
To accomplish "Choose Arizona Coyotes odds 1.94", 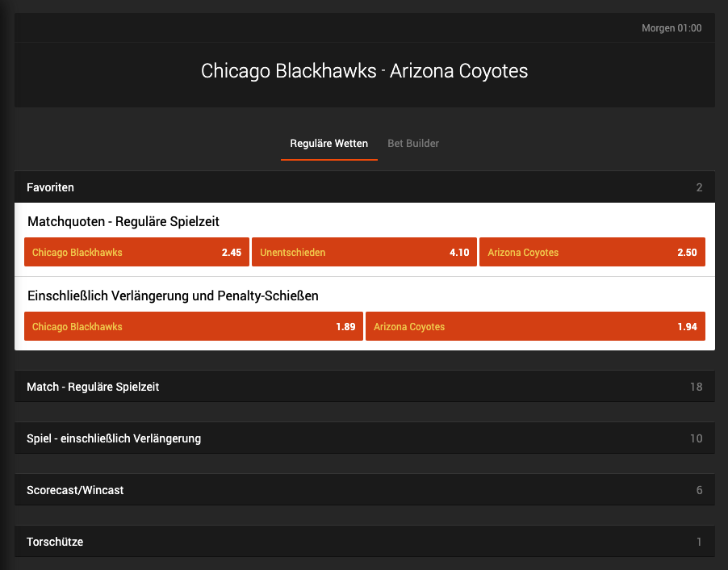I will (535, 326).
